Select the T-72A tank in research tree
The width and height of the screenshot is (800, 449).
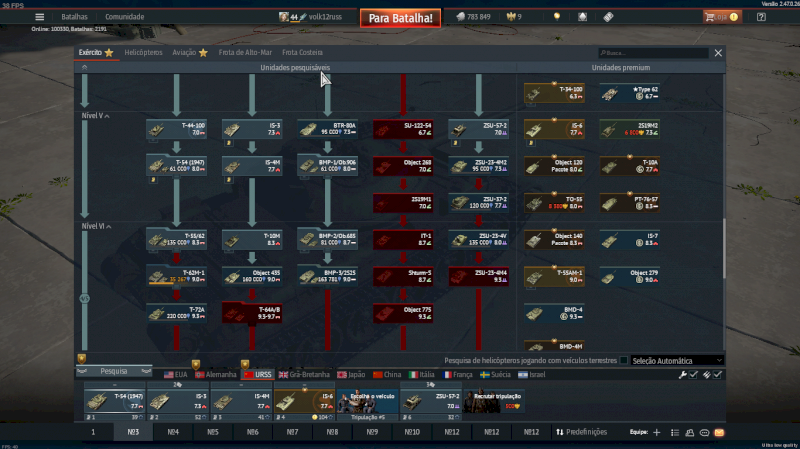(176, 313)
